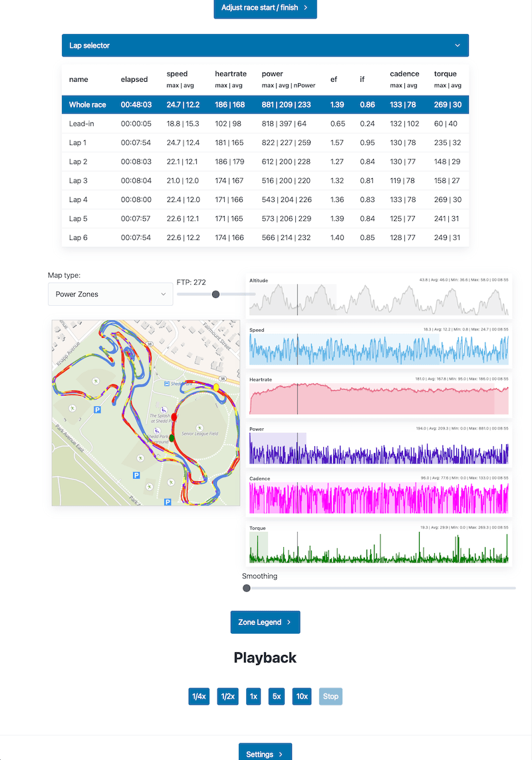Open the Power Zones map type dropdown
This screenshot has width=532, height=760.
(x=110, y=294)
